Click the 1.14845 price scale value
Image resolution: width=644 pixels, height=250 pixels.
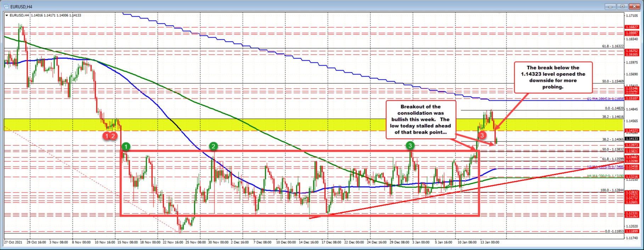pyautogui.click(x=632, y=109)
